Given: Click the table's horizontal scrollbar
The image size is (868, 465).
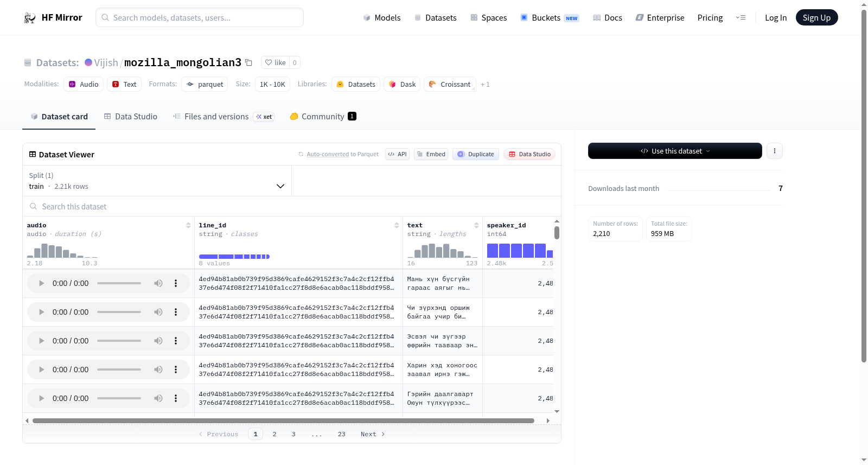Looking at the screenshot, I should pyautogui.click(x=283, y=421).
